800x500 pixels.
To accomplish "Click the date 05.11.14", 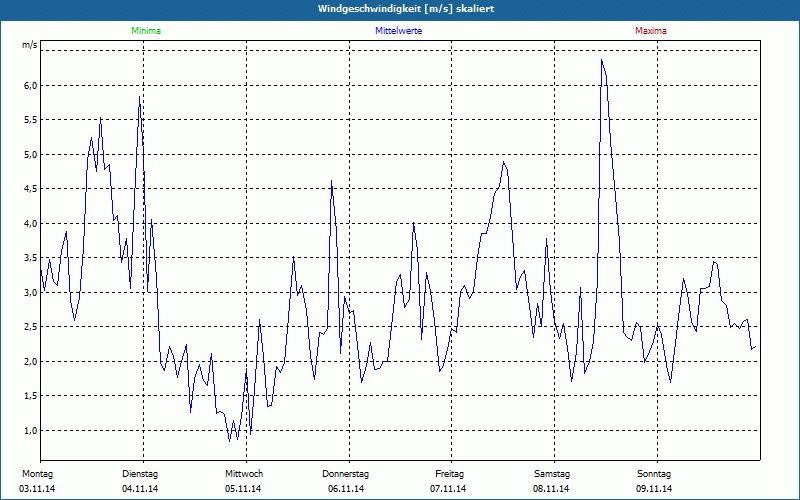I will click(243, 489).
